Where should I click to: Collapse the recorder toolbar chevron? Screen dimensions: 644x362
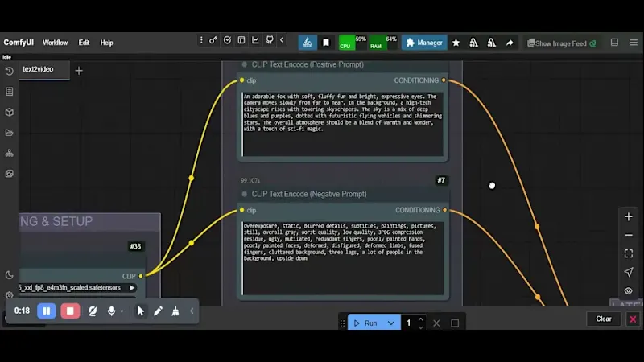click(192, 311)
